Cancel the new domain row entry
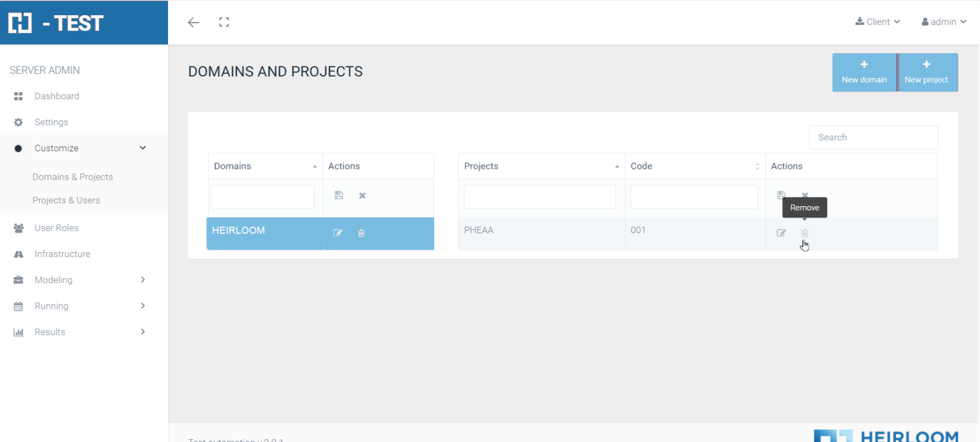980x442 pixels. click(362, 196)
